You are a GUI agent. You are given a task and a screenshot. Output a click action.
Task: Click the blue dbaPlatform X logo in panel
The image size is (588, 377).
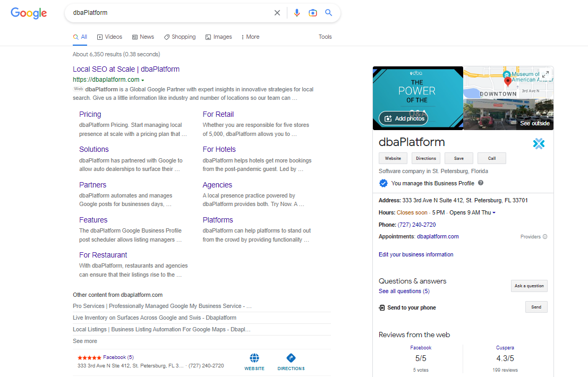point(539,143)
